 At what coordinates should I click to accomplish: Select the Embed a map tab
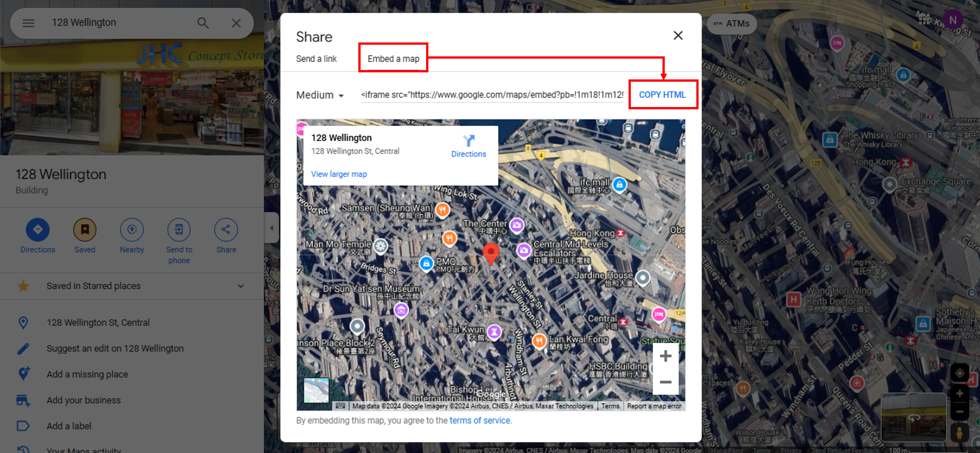(x=393, y=59)
